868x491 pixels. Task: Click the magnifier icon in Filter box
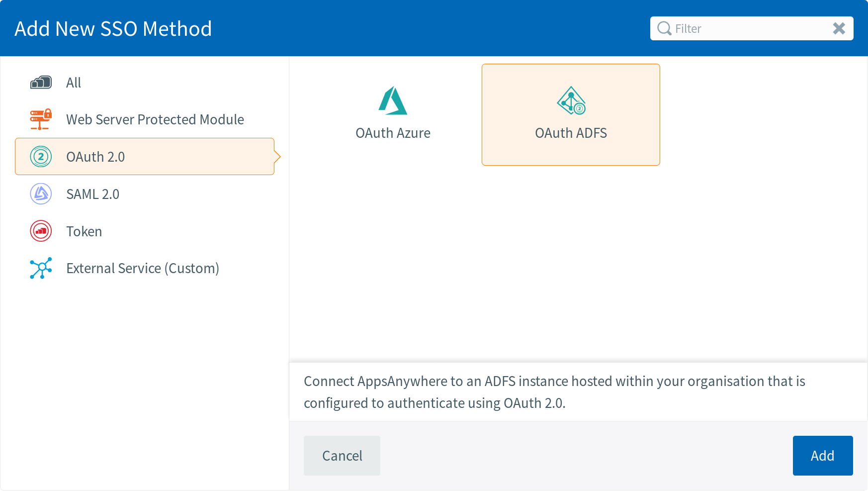[x=664, y=28]
